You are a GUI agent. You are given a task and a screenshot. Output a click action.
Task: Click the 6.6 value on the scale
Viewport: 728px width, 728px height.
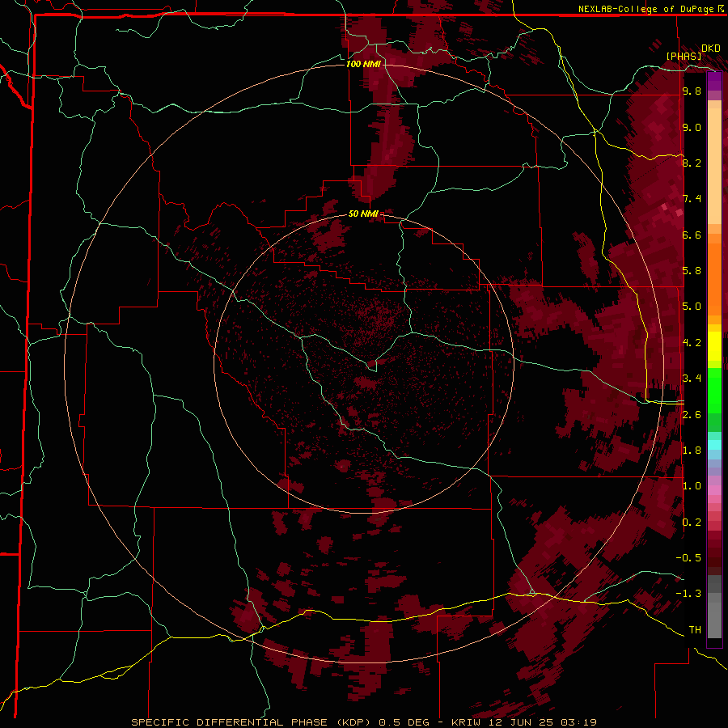click(x=692, y=235)
